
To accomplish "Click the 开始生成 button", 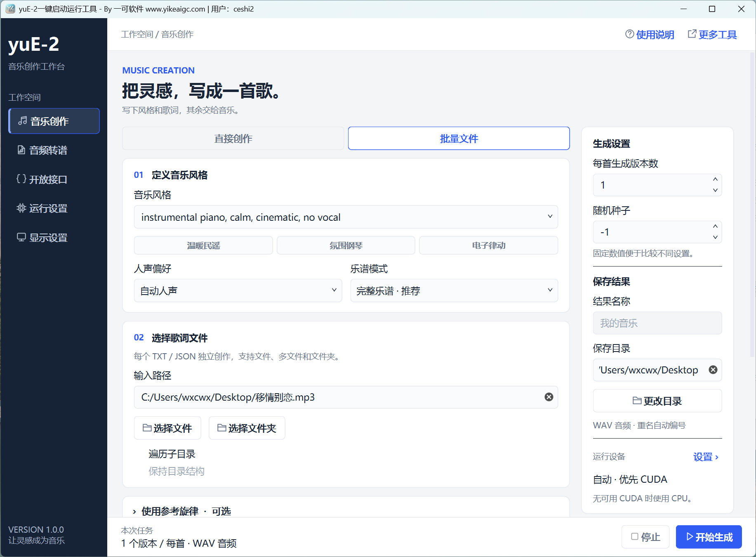I will pos(709,537).
